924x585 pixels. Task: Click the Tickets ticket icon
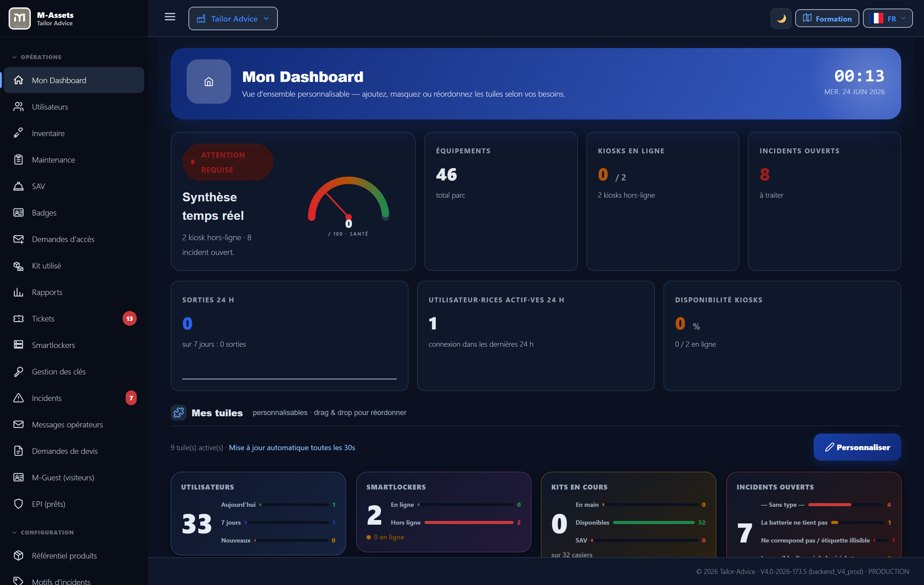click(x=18, y=318)
